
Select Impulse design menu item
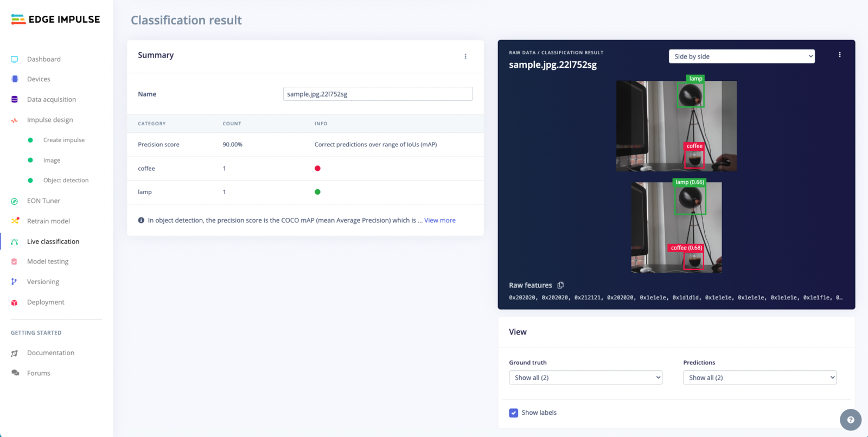pyautogui.click(x=50, y=120)
